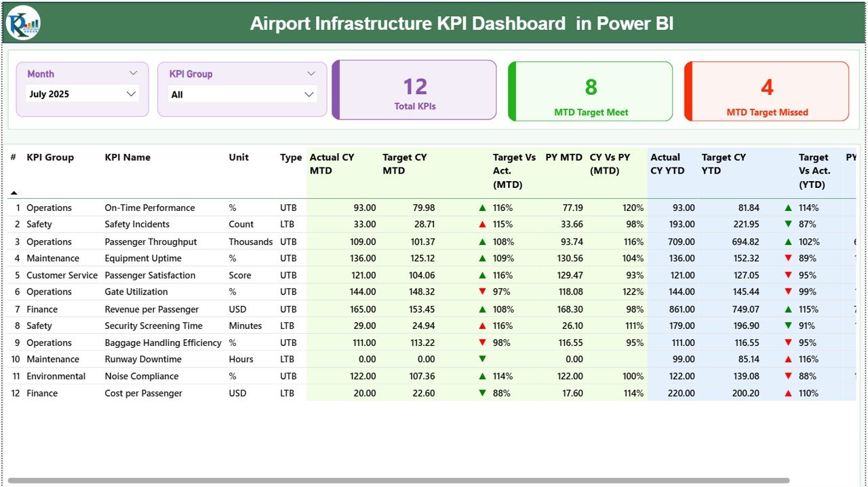The width and height of the screenshot is (868, 487).
Task: Open the KPI Group dropdown showing All
Action: 242,94
